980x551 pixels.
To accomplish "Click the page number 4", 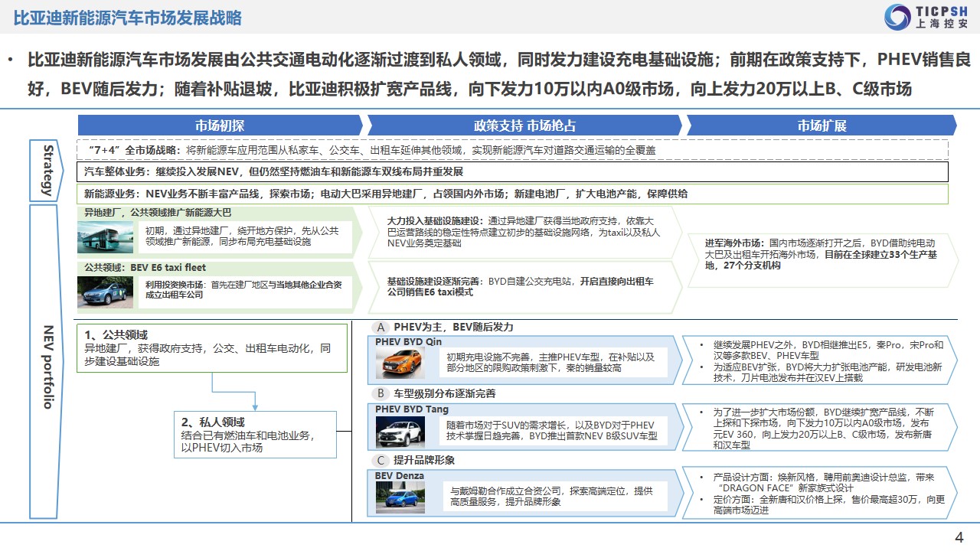I will click(x=959, y=537).
